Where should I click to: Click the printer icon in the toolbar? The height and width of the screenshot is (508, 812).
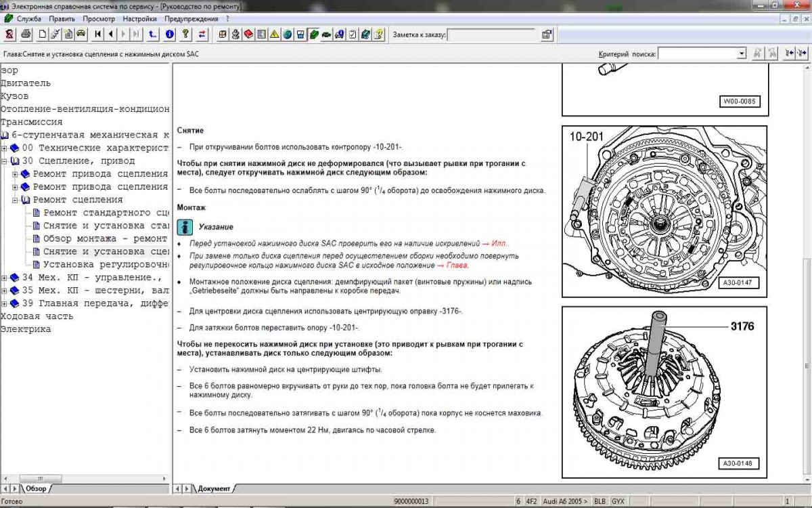tap(26, 34)
